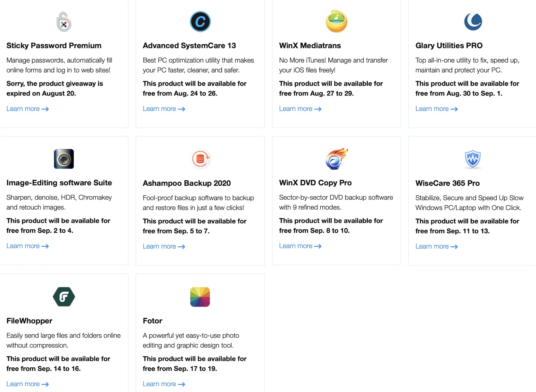Image resolution: width=536 pixels, height=392 pixels.
Task: Click the WinX Mediatrans icon
Action: coord(336,21)
